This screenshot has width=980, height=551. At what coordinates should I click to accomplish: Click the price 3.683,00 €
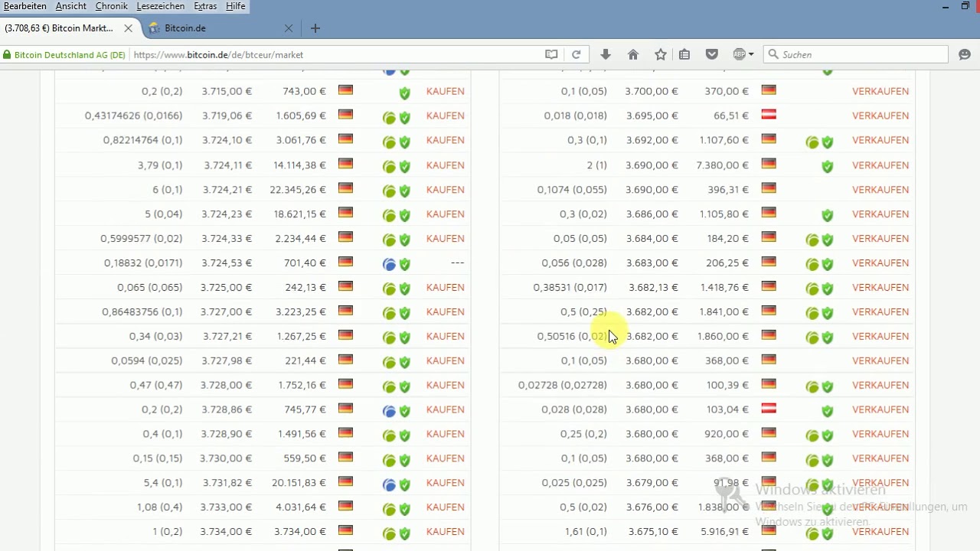click(652, 262)
